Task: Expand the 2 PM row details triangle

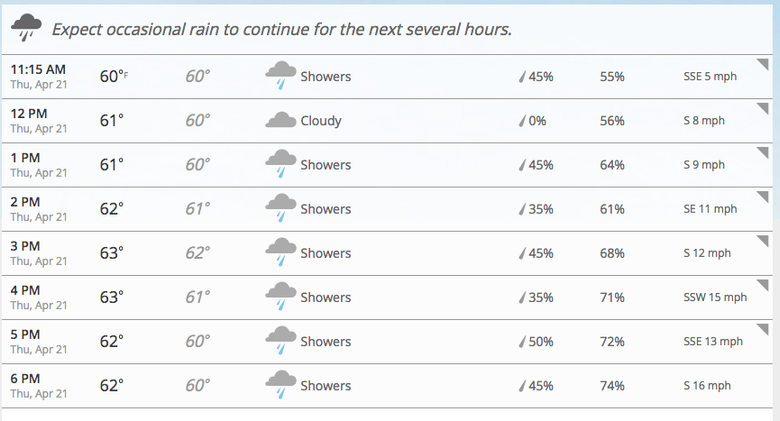Action: tap(763, 197)
